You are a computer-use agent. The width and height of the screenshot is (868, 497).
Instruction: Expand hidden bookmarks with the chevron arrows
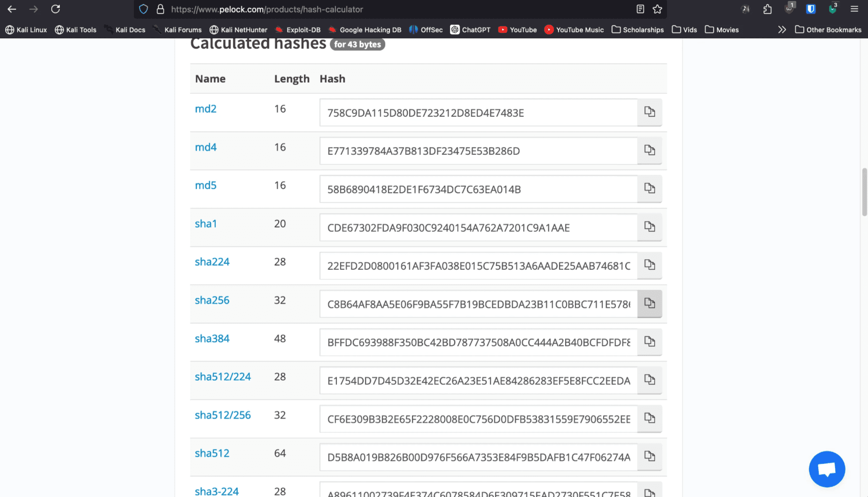click(x=782, y=29)
